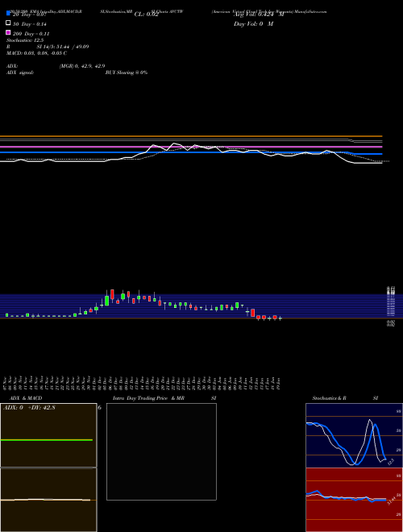Click the green ADX line in the ADX panel

point(47,440)
